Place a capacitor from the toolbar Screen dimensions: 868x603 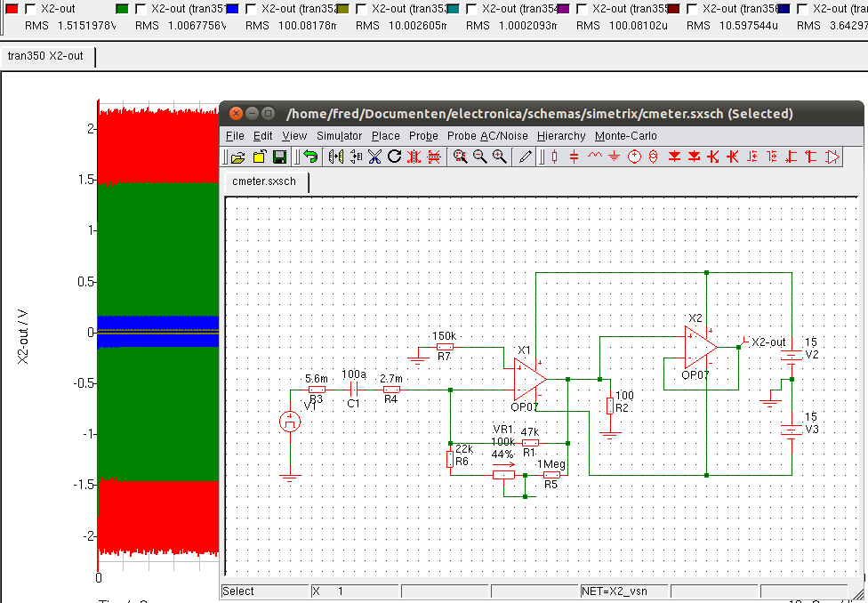pyautogui.click(x=574, y=157)
